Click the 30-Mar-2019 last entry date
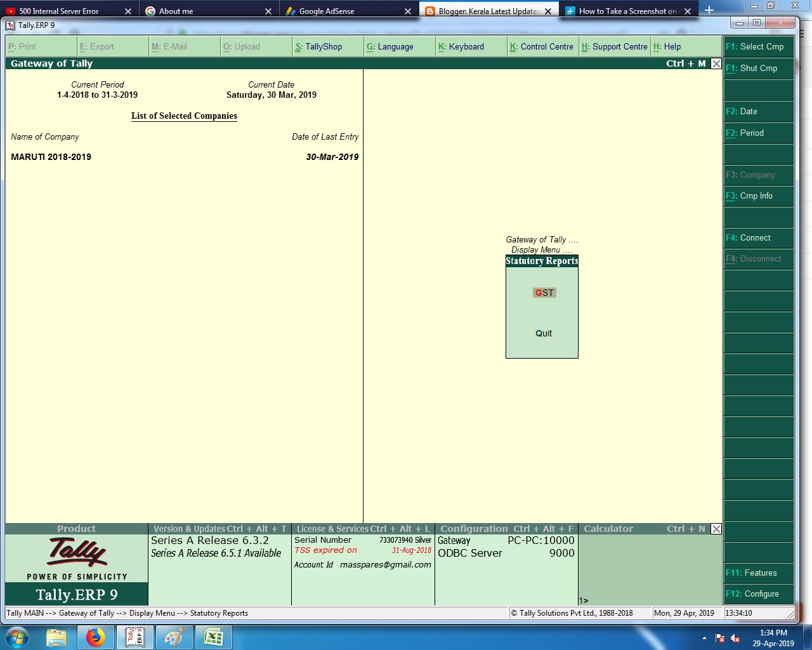 (332, 157)
